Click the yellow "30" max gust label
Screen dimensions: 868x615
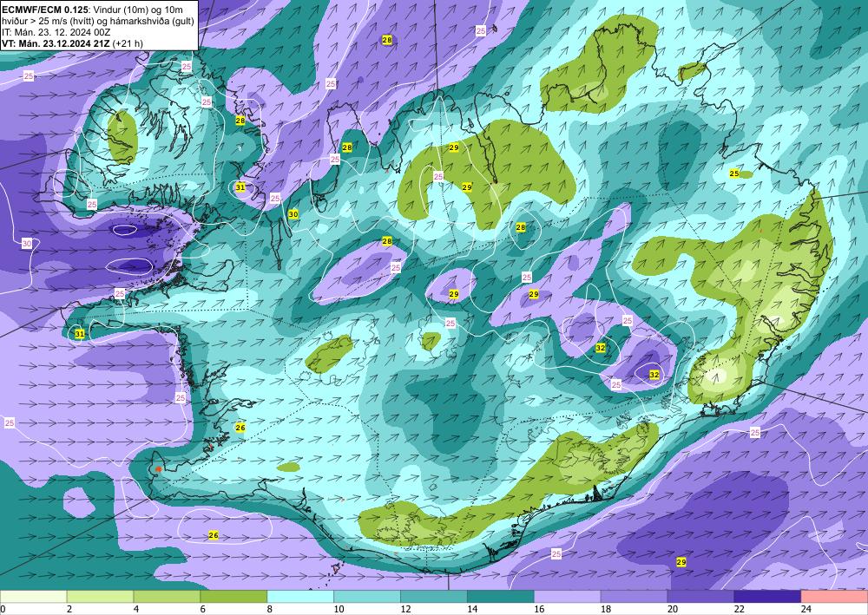click(293, 214)
